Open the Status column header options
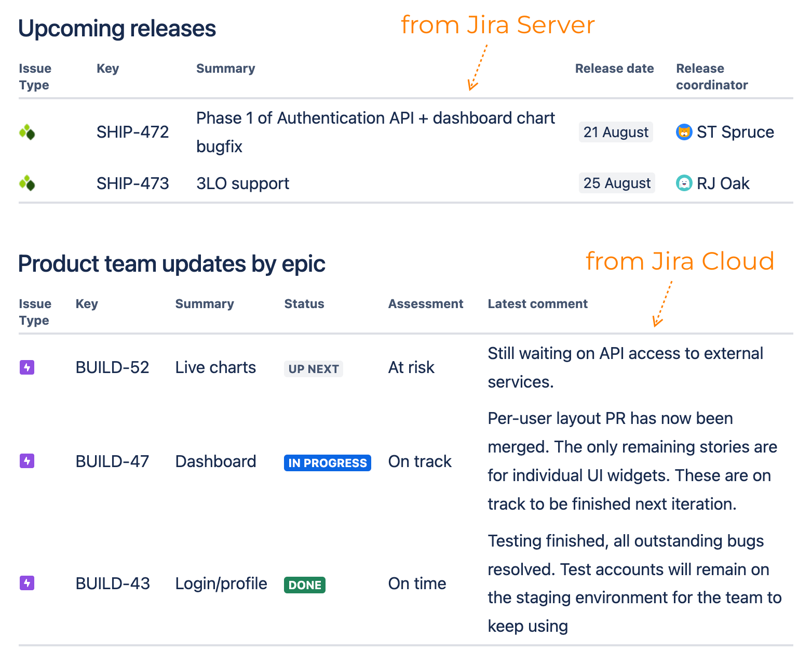 pyautogui.click(x=304, y=304)
